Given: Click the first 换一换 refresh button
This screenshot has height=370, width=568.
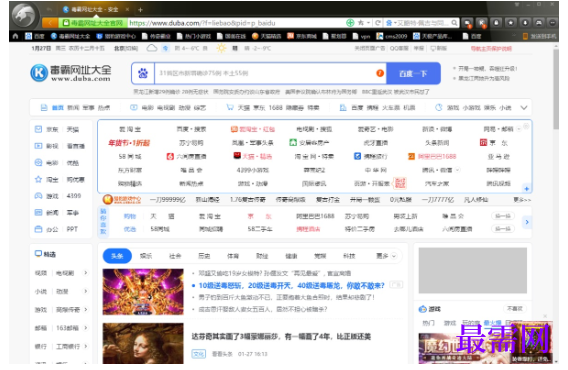Looking at the screenshot, I should (503, 216).
